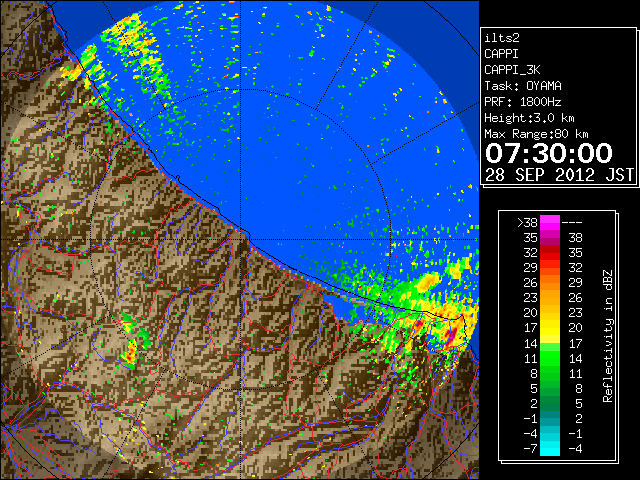The image size is (640, 480).
Task: Click the 07:30:00 timestamp
Action: [549, 153]
